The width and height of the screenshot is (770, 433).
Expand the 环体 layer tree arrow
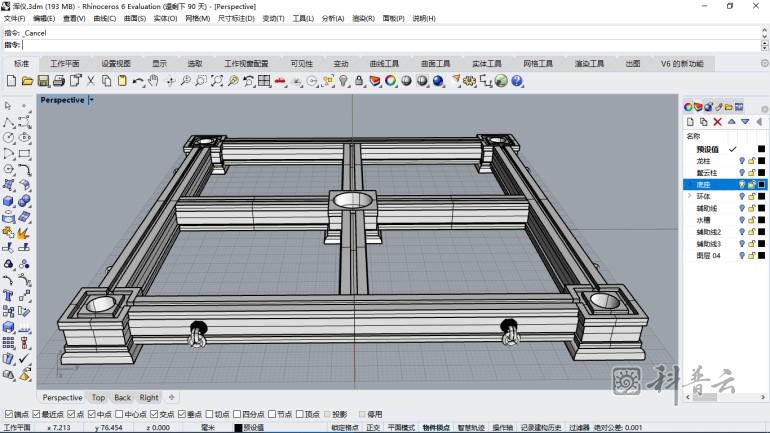pos(689,196)
